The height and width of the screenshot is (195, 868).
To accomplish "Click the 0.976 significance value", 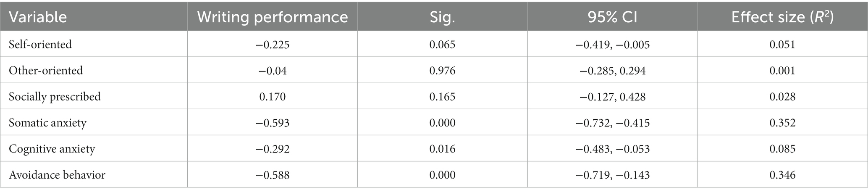I will click(442, 70).
